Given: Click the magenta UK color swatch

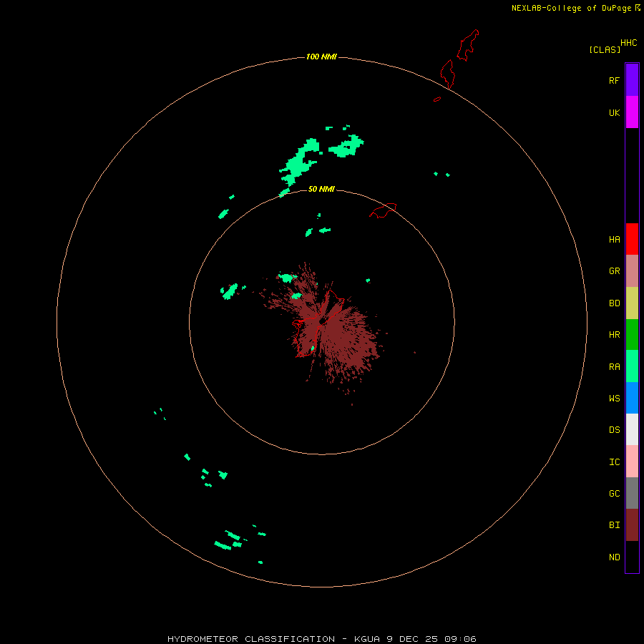Looking at the screenshot, I should [632, 112].
